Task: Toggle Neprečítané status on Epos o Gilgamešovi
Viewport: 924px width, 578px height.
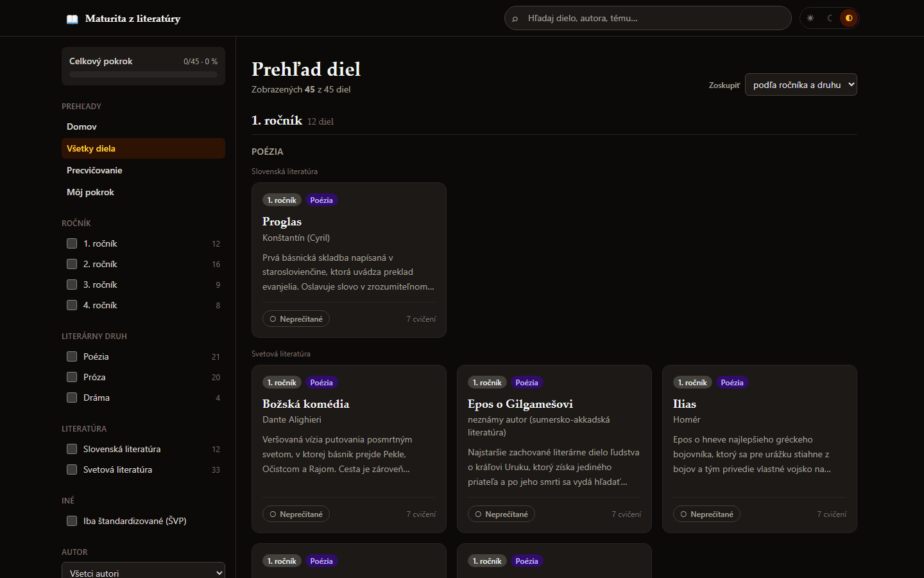Action: coord(501,514)
